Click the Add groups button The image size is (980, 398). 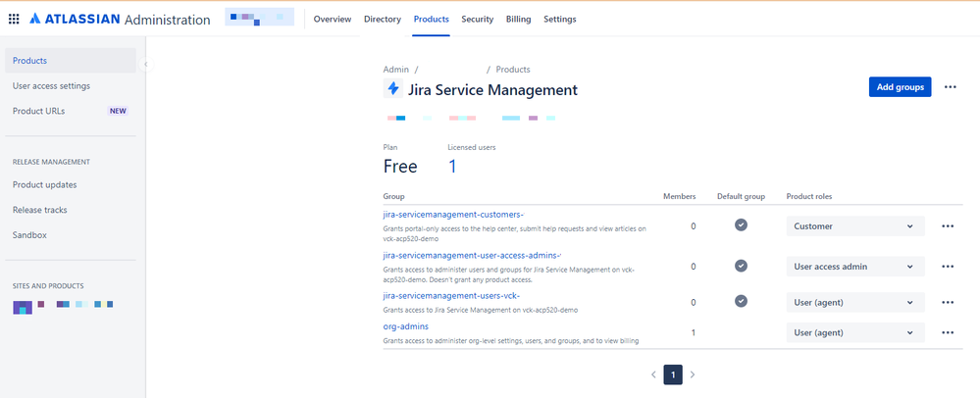tap(900, 87)
